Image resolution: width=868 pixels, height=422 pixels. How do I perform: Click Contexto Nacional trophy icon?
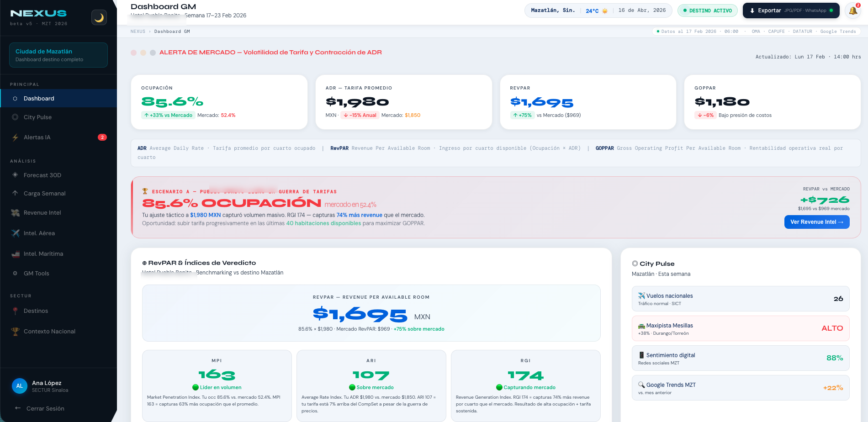[x=15, y=331]
